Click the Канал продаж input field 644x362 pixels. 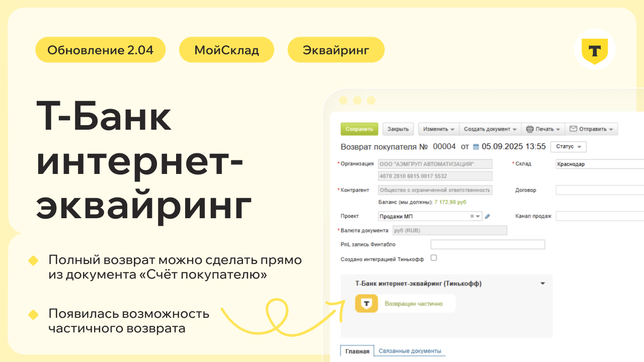coord(600,216)
